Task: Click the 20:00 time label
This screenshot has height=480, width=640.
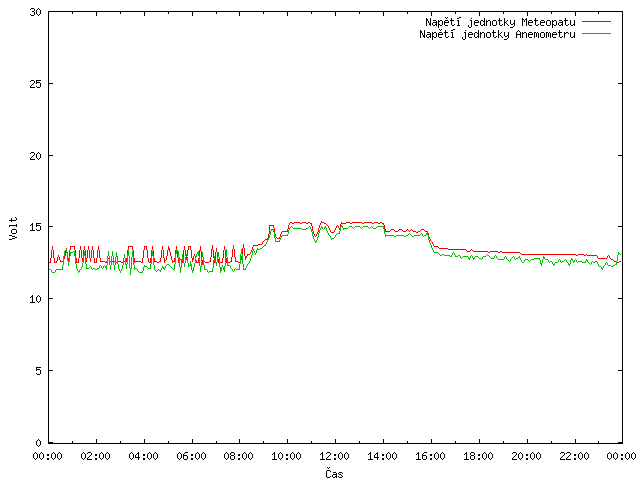Action: tap(526, 456)
